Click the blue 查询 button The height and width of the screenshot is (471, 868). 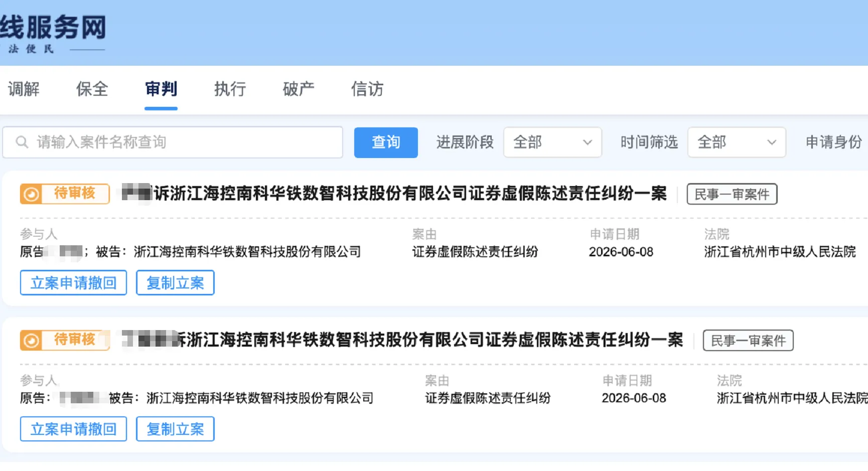[x=386, y=142]
